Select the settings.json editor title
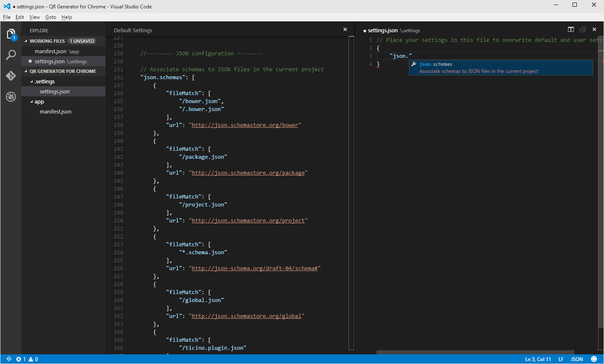Viewport: 604px width, 364px height. 383,30
